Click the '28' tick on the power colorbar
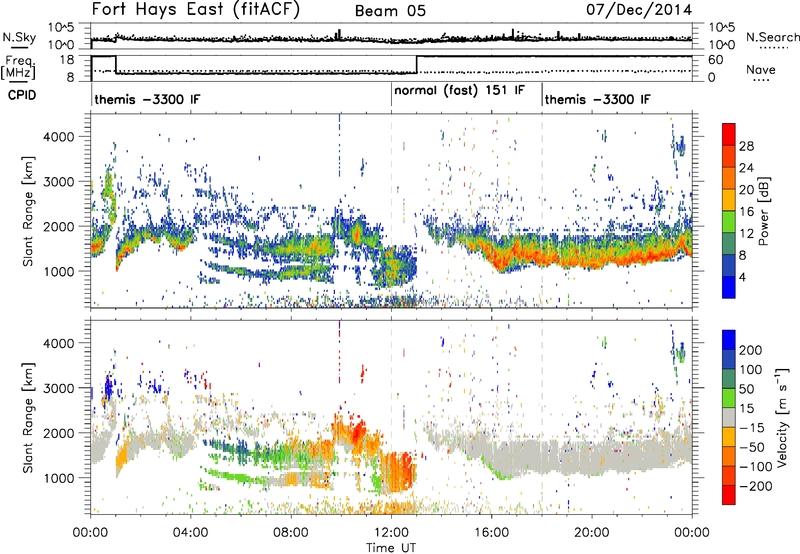This screenshot has width=800, height=554. coord(746,146)
